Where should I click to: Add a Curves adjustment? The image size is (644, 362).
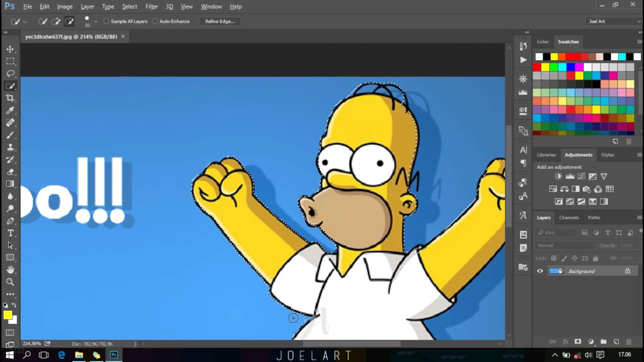[x=581, y=176]
